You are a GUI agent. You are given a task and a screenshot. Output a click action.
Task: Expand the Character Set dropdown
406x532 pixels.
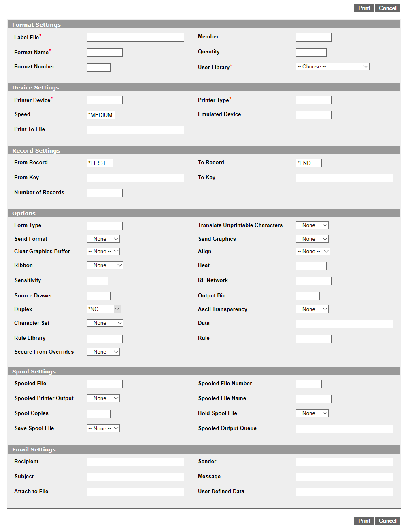click(105, 323)
